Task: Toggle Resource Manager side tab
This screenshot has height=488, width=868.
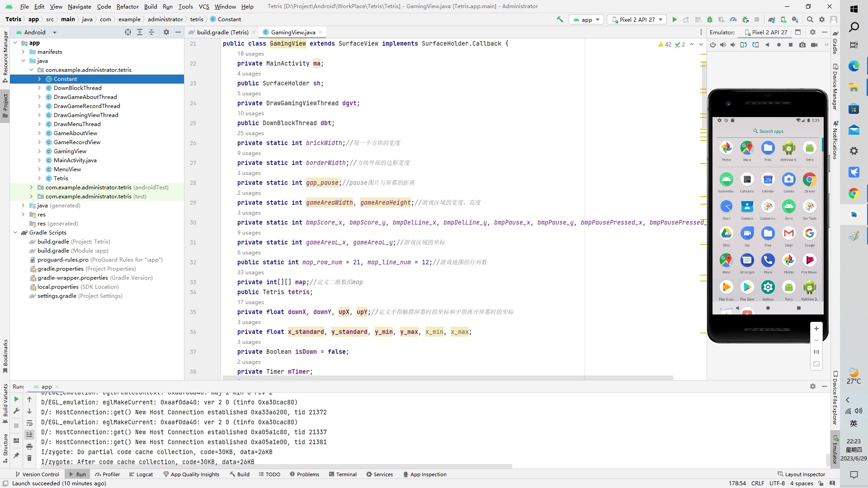Action: [5, 57]
